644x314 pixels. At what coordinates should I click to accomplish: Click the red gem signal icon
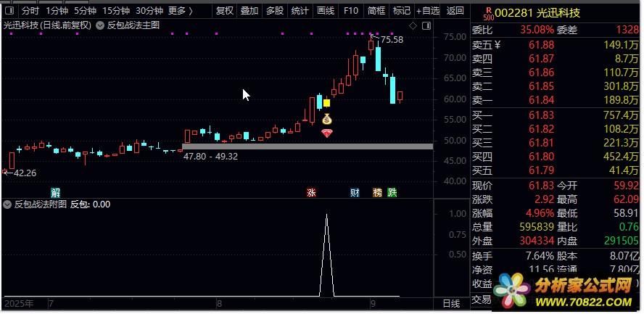pos(327,133)
